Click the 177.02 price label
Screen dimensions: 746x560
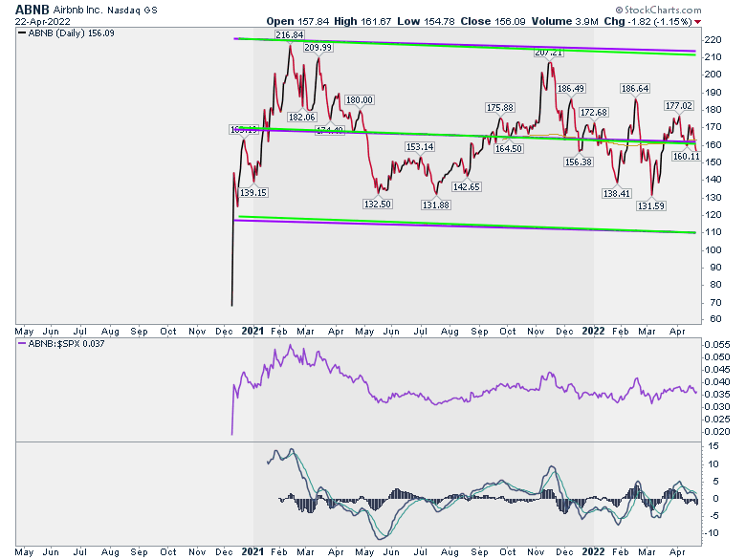(679, 105)
